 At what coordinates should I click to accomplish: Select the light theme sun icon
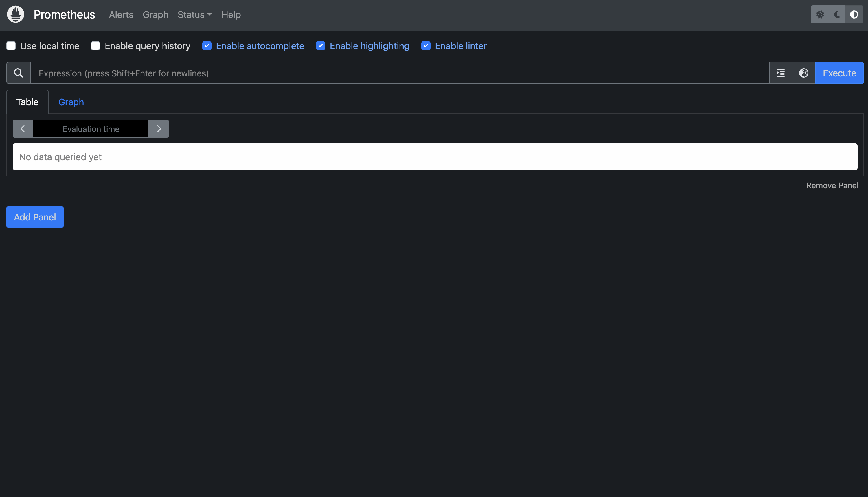pyautogui.click(x=821, y=14)
